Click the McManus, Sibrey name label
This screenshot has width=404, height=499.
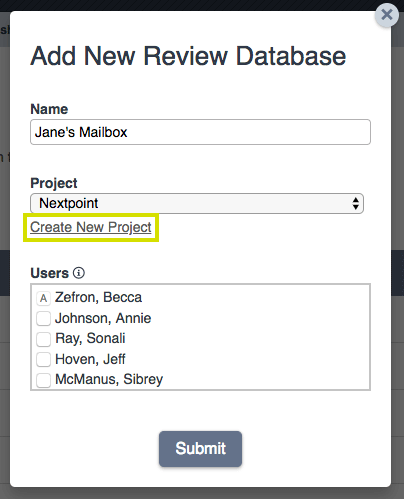tap(109, 380)
